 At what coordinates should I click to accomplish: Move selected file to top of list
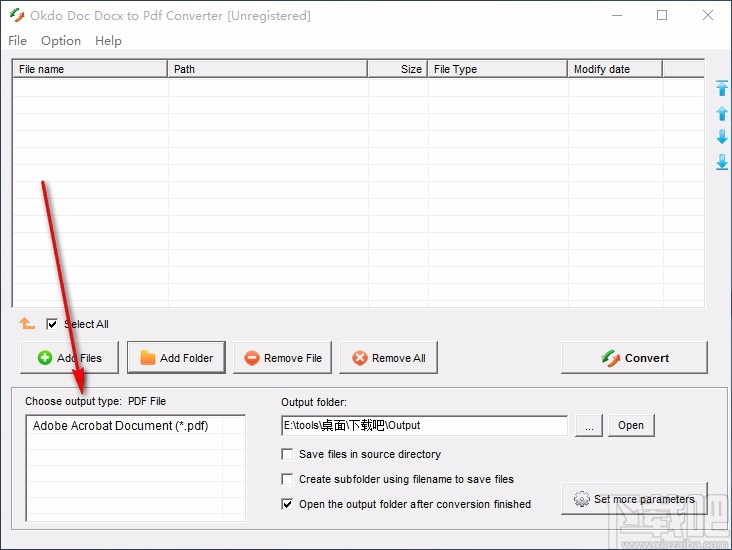(x=722, y=88)
